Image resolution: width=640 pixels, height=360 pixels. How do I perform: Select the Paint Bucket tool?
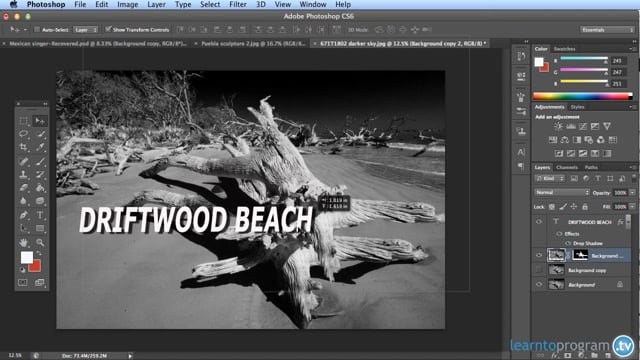40,188
